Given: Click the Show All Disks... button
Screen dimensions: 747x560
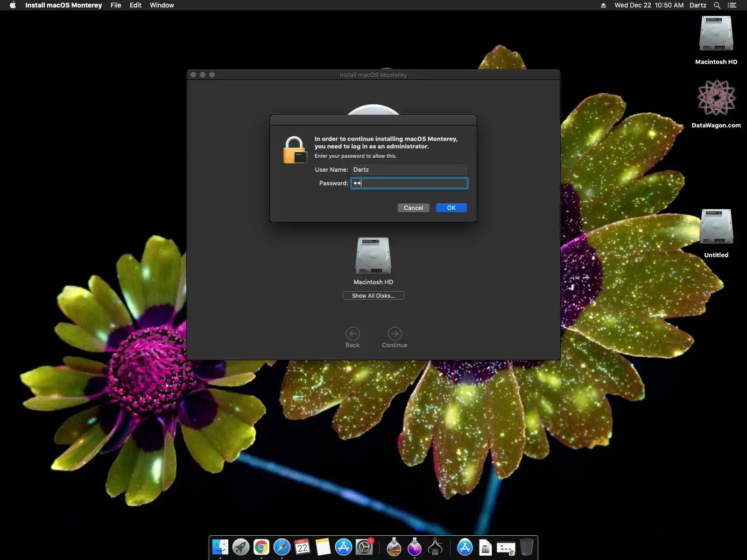Looking at the screenshot, I should [373, 295].
